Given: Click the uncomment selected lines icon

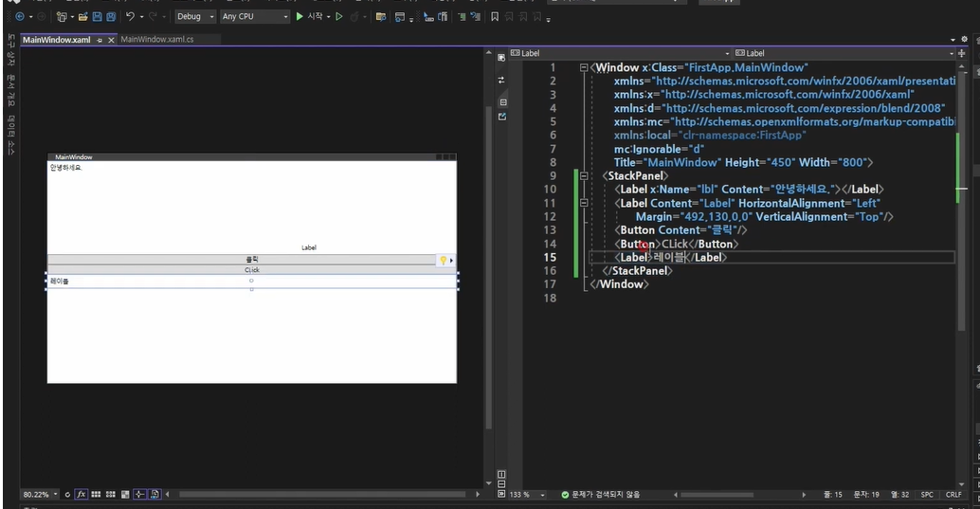Looking at the screenshot, I should 476,17.
